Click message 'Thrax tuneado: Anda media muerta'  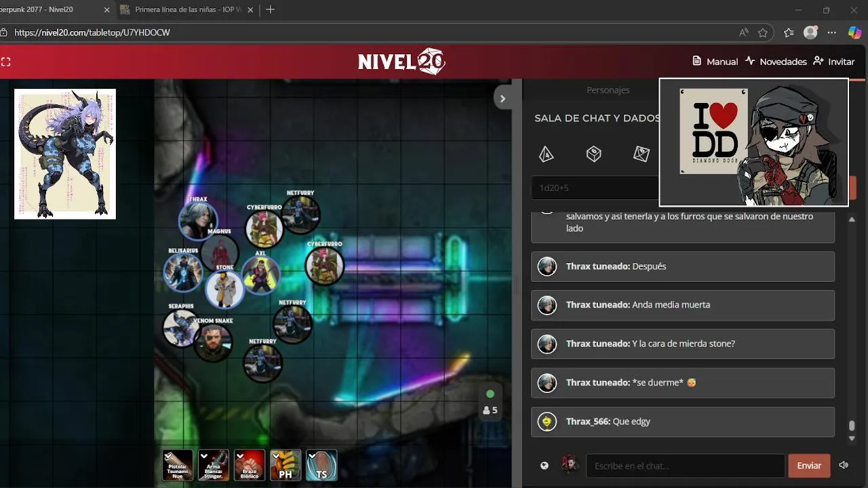[x=683, y=305]
